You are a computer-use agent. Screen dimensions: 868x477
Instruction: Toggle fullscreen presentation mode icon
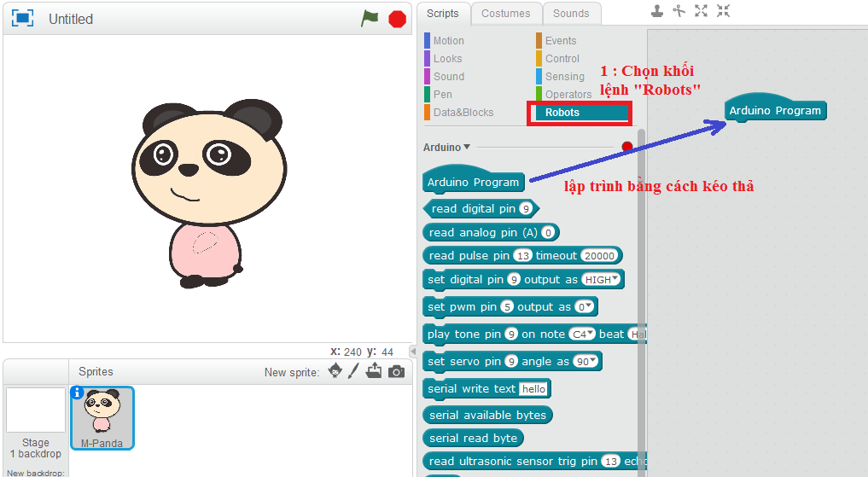tap(22, 18)
